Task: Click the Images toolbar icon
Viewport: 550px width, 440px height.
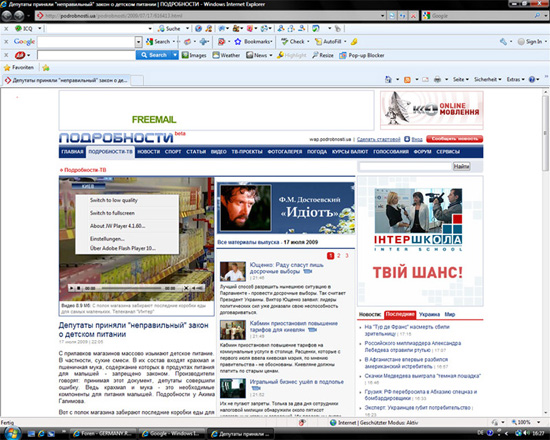Action: 185,55
